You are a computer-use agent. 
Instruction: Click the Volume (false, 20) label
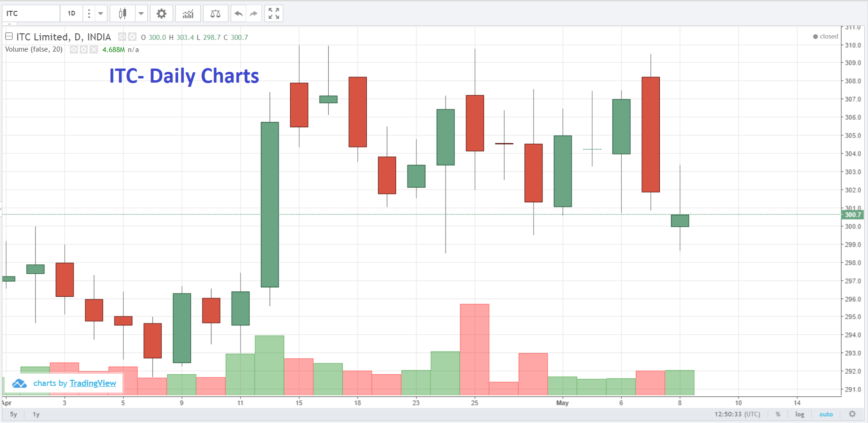click(34, 49)
